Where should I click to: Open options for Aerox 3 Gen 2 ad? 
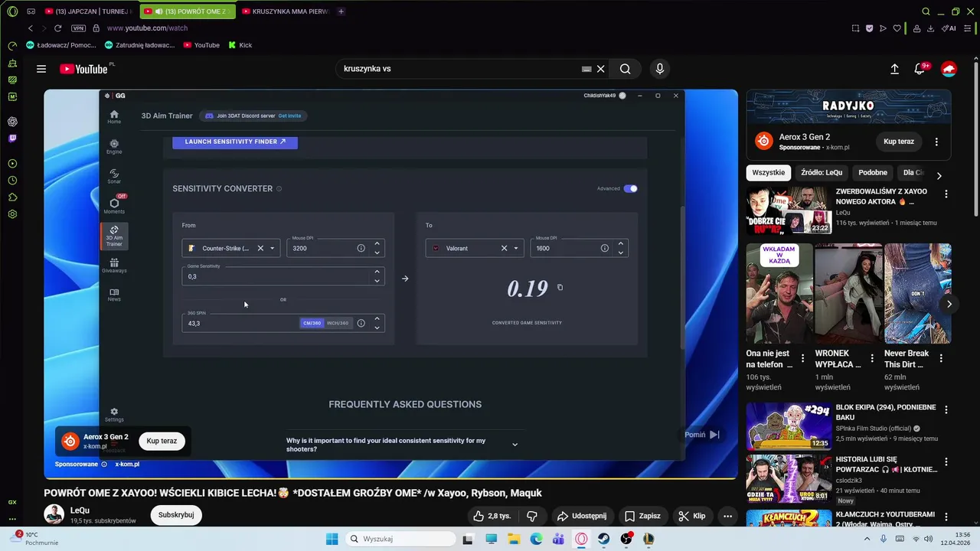(936, 142)
